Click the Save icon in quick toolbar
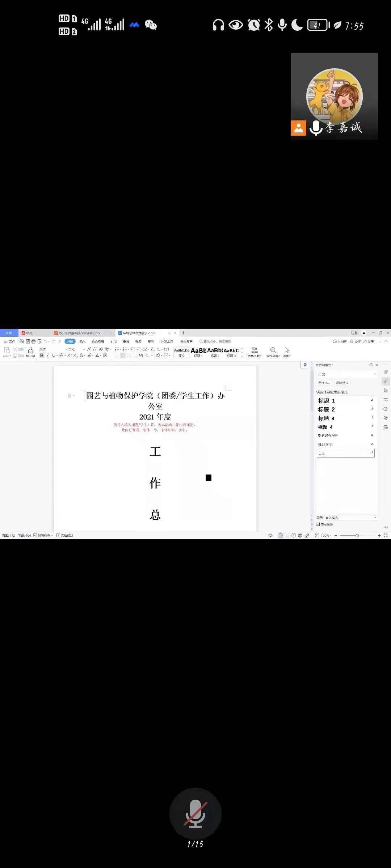 pos(22,341)
